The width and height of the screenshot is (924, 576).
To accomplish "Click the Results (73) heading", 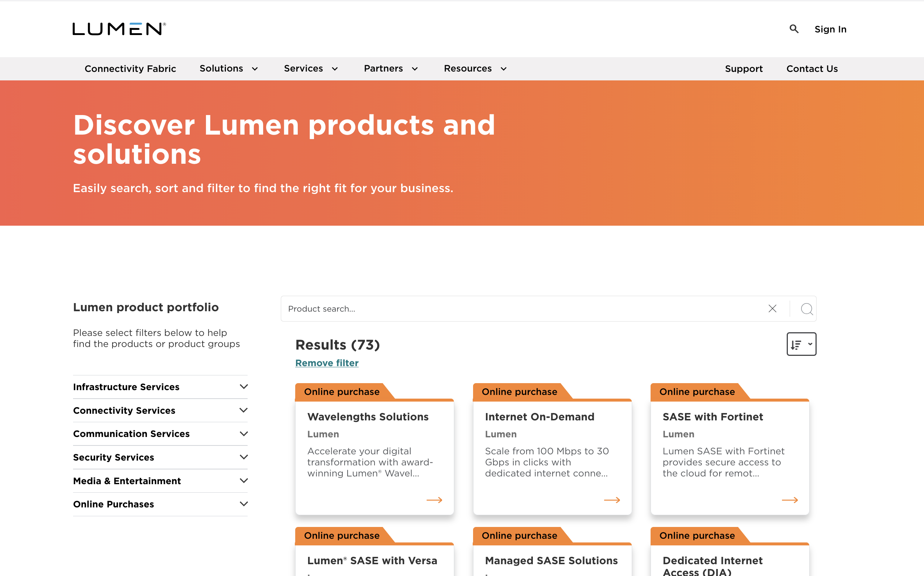I will tap(338, 345).
